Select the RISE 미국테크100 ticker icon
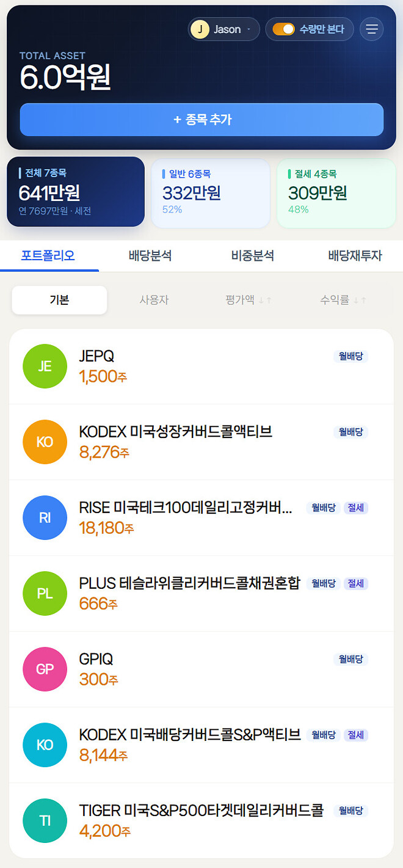Image resolution: width=403 pixels, height=868 pixels. (44, 517)
